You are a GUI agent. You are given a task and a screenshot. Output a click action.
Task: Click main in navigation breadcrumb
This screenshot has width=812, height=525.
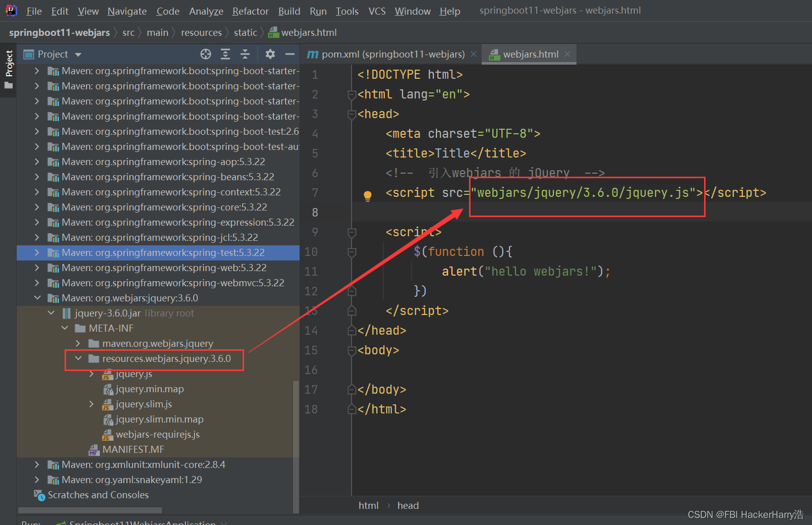157,33
